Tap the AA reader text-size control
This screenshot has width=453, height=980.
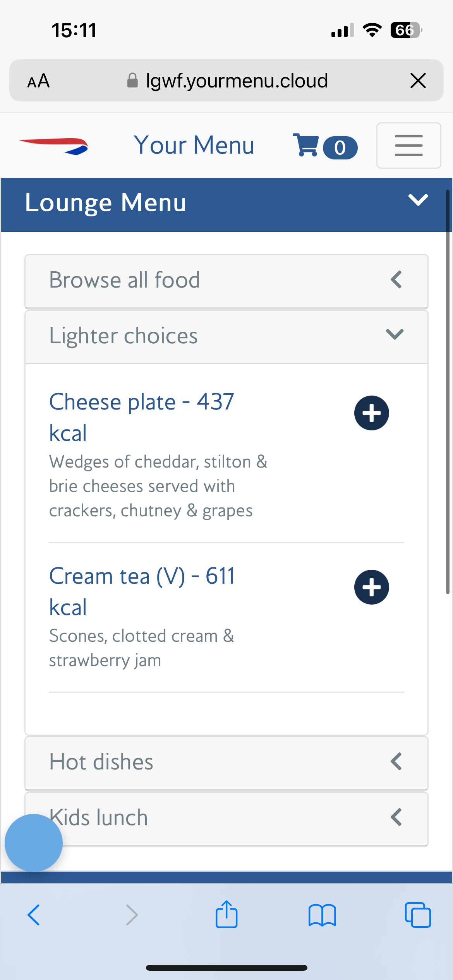(38, 81)
